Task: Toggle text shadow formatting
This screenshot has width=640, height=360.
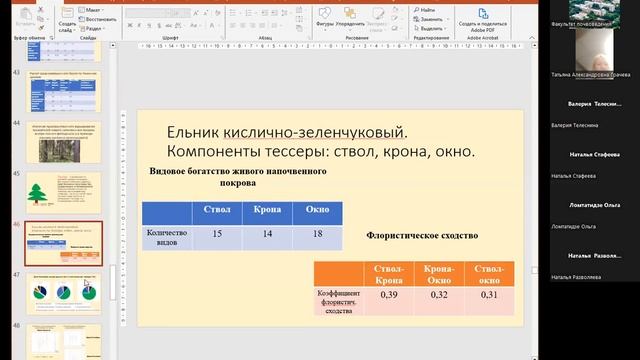Action: tap(159, 26)
